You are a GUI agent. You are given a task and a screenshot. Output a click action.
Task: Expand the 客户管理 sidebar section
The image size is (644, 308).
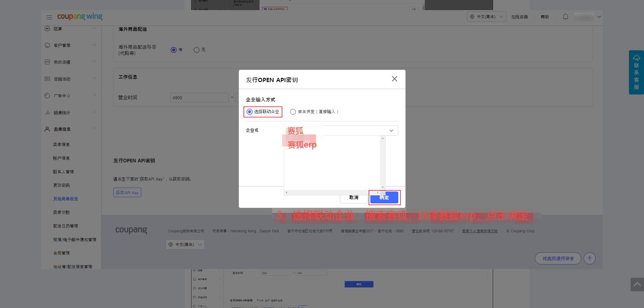click(94, 45)
